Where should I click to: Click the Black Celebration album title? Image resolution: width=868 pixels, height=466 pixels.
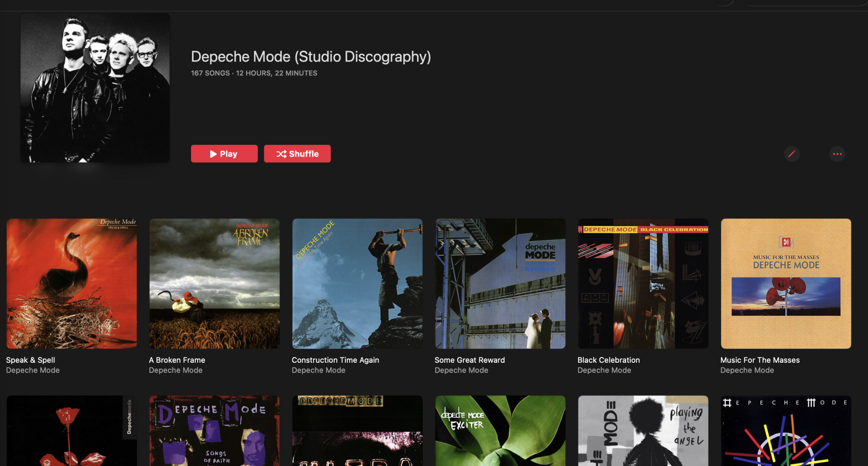tap(608, 360)
